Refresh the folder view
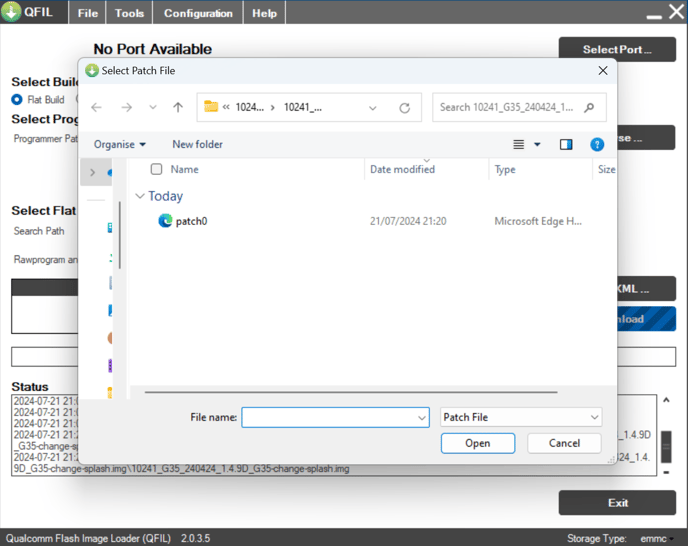Screen dimensions: 688x546 (405, 108)
